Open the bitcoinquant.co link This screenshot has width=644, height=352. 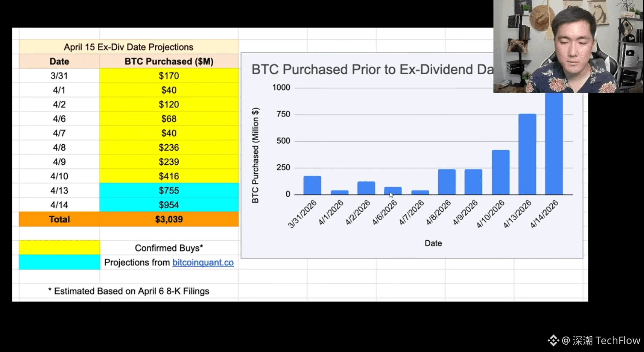tap(203, 262)
